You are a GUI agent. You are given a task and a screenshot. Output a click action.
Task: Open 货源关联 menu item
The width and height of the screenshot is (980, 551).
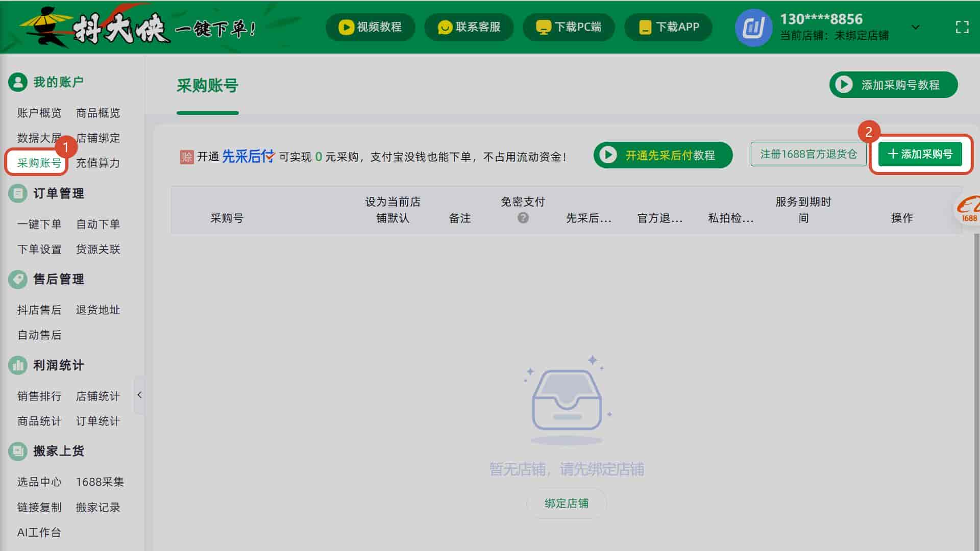pos(98,249)
